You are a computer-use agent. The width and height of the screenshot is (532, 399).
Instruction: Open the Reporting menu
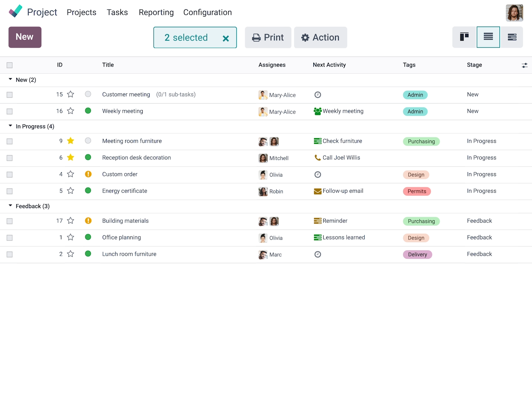point(156,13)
